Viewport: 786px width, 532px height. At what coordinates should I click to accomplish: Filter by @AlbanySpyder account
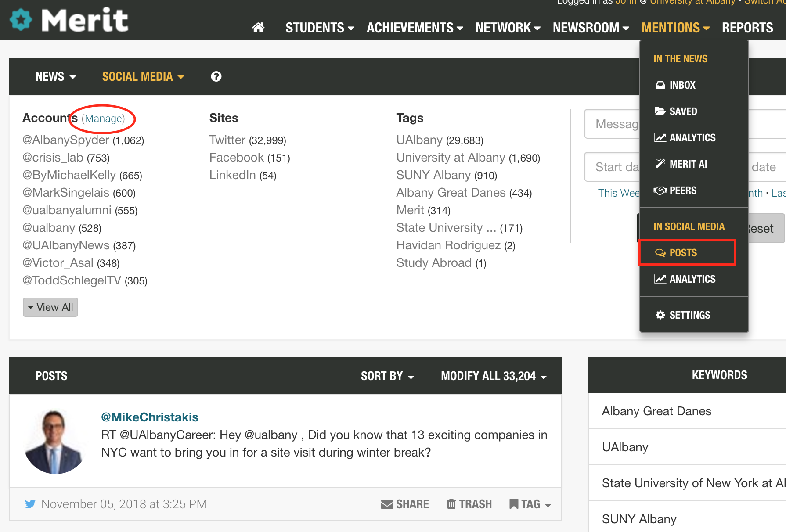click(65, 140)
